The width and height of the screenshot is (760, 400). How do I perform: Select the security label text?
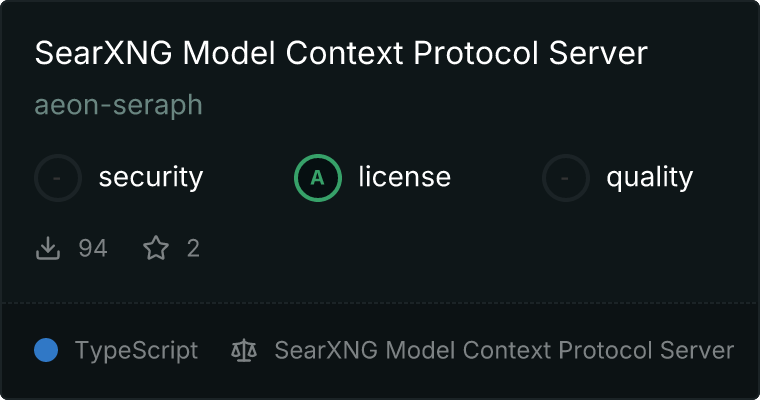coord(150,178)
